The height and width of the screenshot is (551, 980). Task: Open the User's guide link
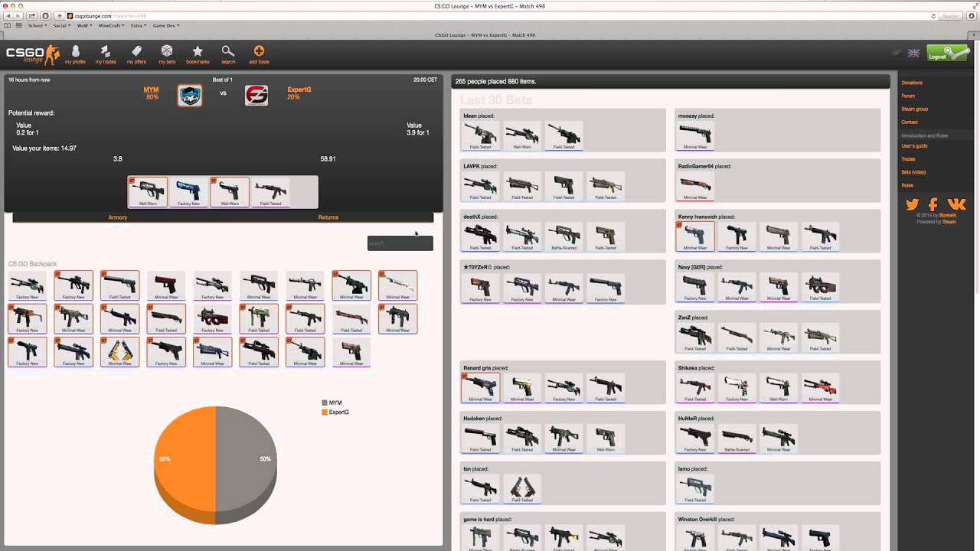[x=914, y=145]
